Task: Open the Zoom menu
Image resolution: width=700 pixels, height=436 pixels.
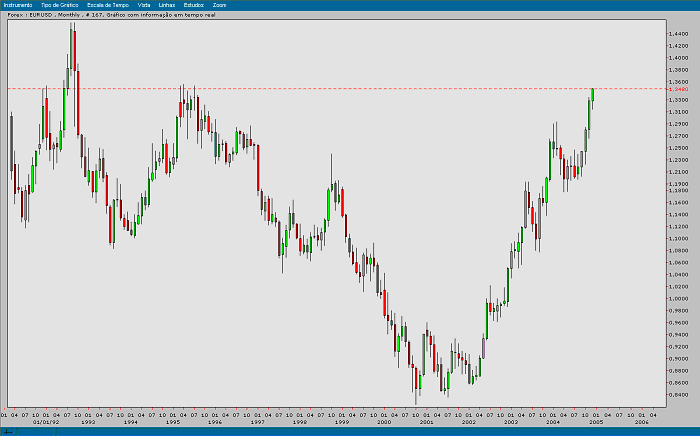Action: click(x=219, y=5)
